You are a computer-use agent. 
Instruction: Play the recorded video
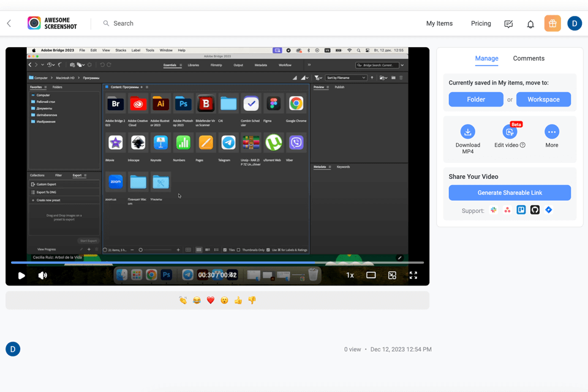[21, 276]
